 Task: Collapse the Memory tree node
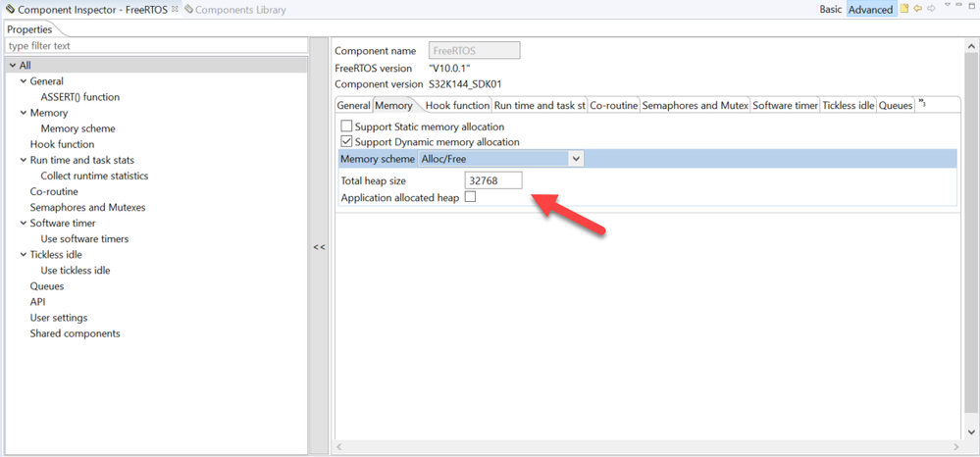click(x=24, y=113)
